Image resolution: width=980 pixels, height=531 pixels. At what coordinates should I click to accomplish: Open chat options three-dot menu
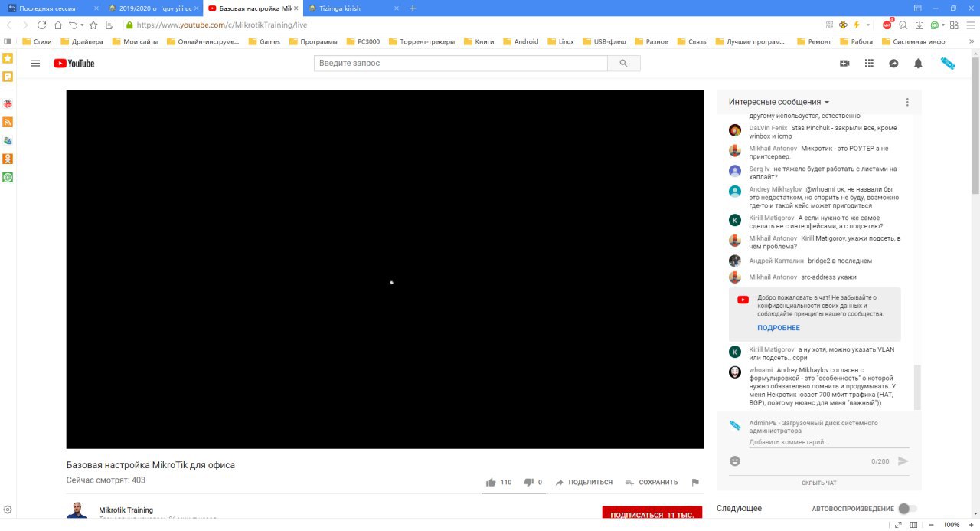click(x=907, y=102)
